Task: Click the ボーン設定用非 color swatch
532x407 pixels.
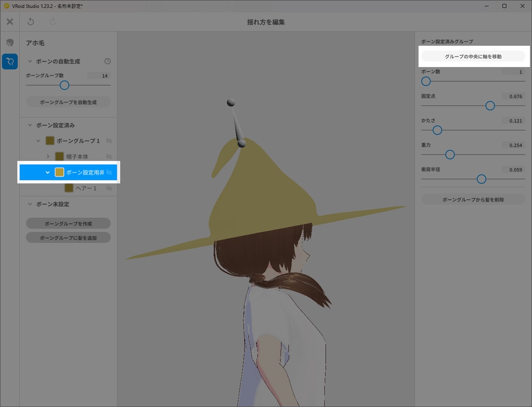Action: click(x=59, y=172)
